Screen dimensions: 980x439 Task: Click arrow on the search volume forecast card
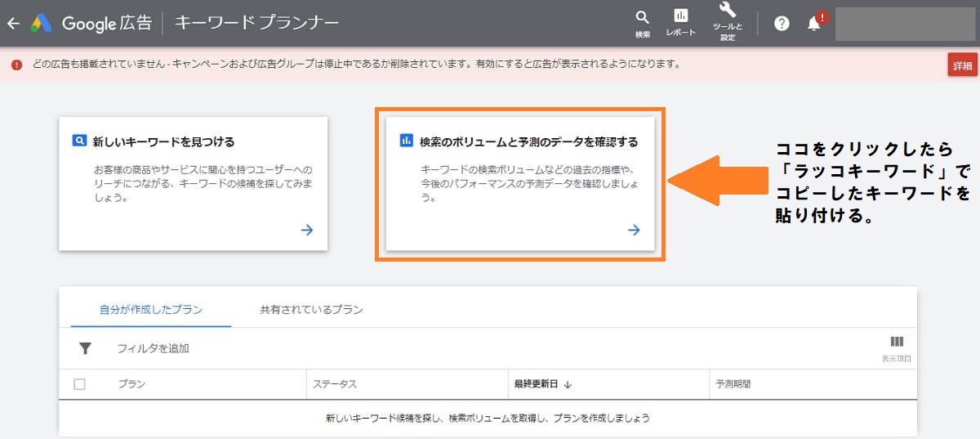click(634, 231)
